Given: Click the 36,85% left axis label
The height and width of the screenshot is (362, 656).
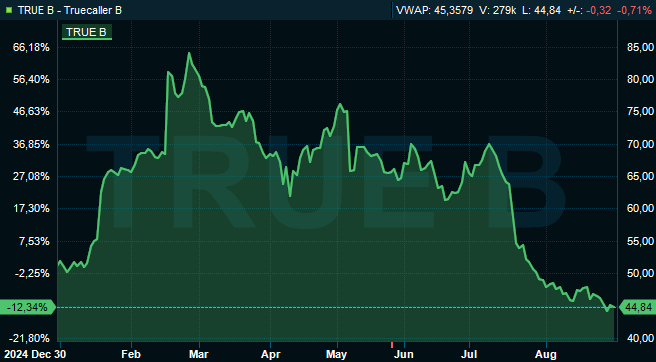Looking at the screenshot, I should 32,144.
